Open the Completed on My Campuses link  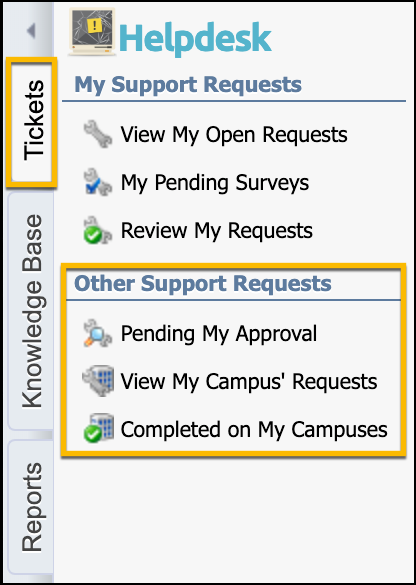click(254, 429)
